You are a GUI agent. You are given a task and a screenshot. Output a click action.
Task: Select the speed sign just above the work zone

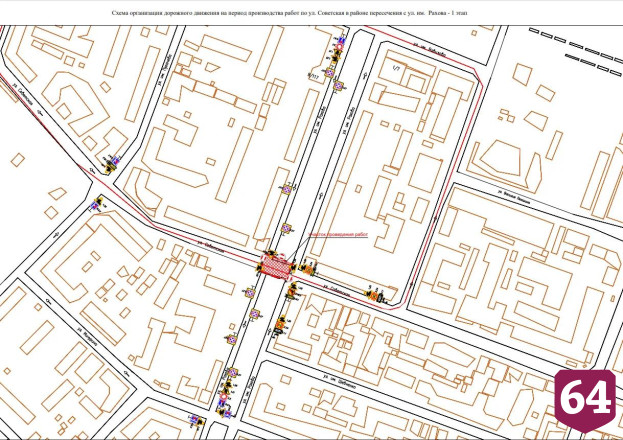(x=286, y=228)
